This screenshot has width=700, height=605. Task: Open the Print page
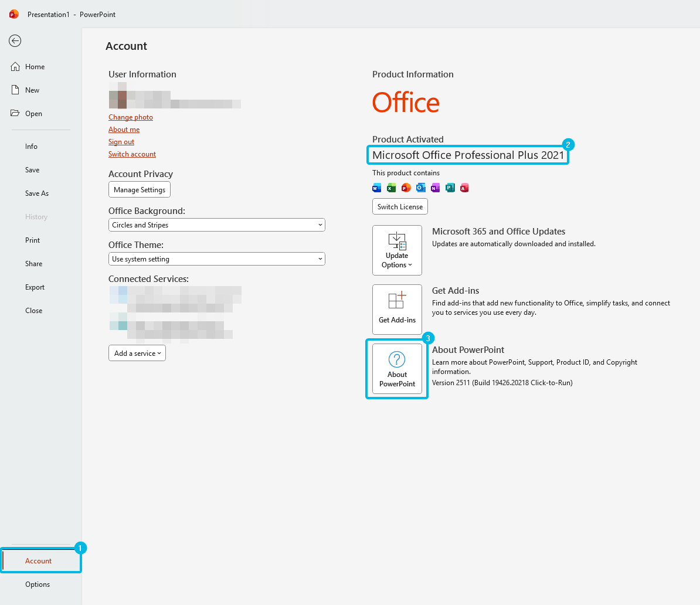pyautogui.click(x=33, y=240)
